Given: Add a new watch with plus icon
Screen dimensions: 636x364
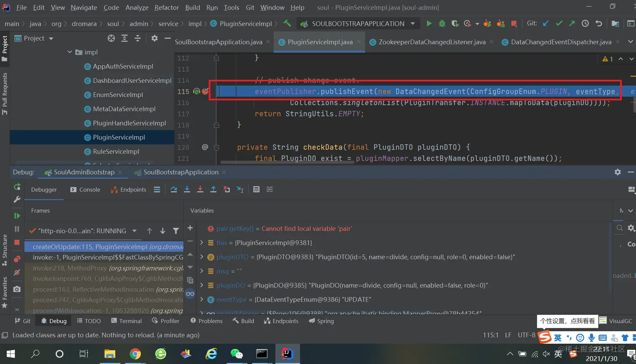Looking at the screenshot, I should [190, 228].
